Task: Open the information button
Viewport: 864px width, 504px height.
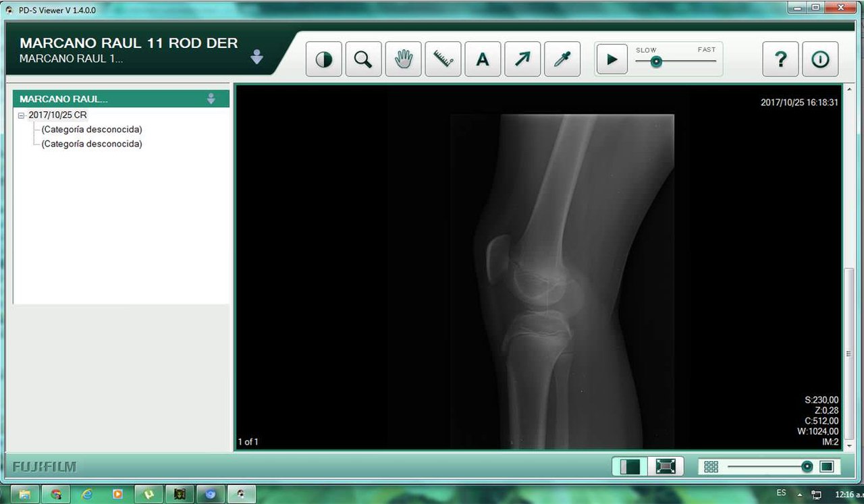Action: pyautogui.click(x=821, y=59)
